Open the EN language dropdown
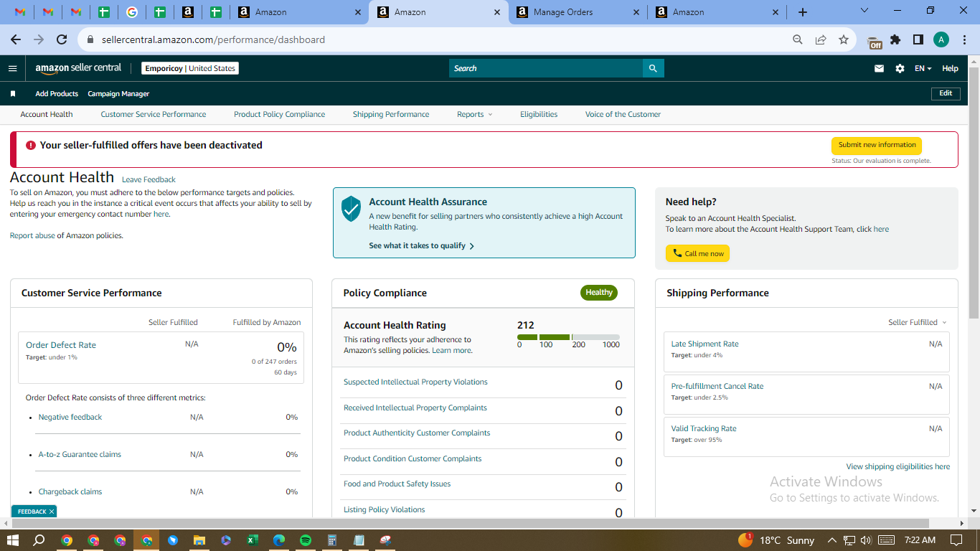Screen dimensions: 980x551 tap(923, 69)
